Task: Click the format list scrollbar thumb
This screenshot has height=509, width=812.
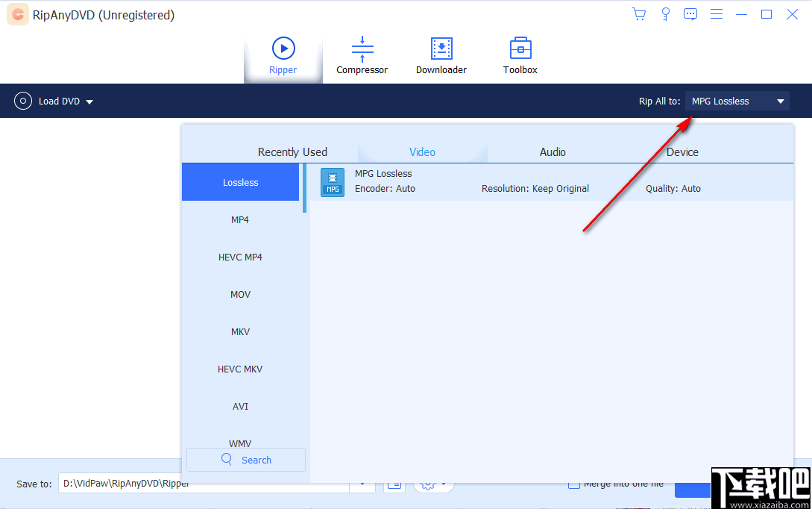Action: pos(304,188)
